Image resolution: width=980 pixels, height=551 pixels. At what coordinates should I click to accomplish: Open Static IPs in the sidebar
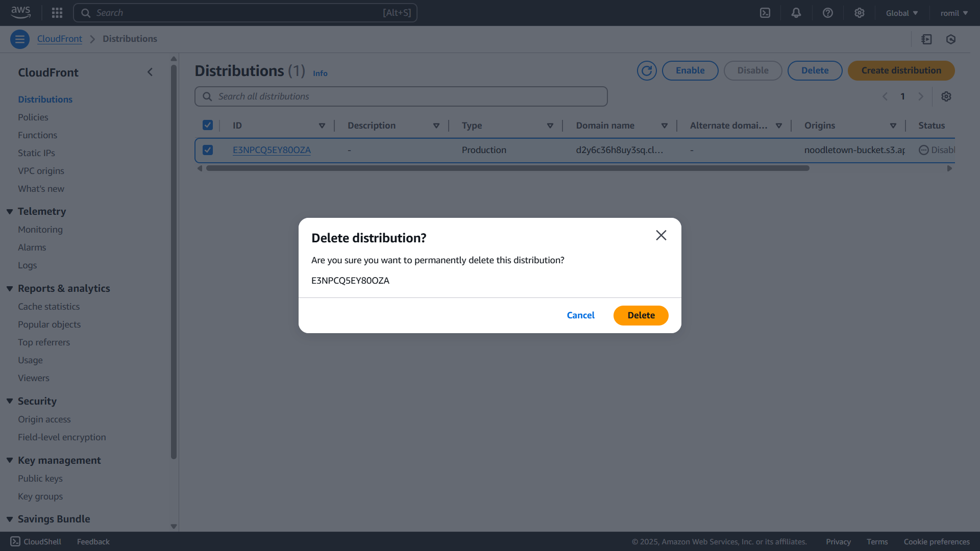[36, 153]
